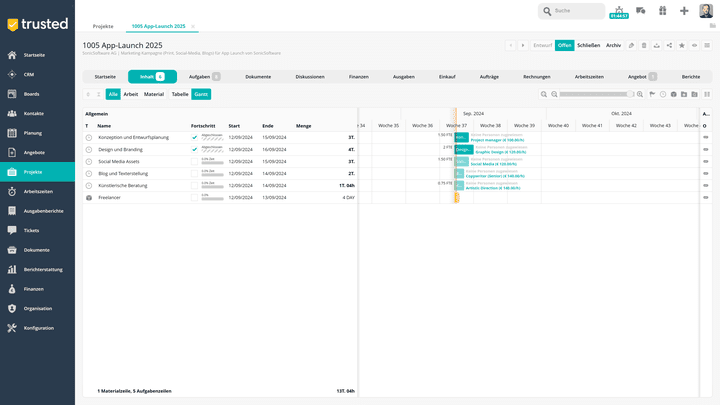Check the Blog und Texterstellung checkbox
This screenshot has height=405, width=720.
coord(194,174)
